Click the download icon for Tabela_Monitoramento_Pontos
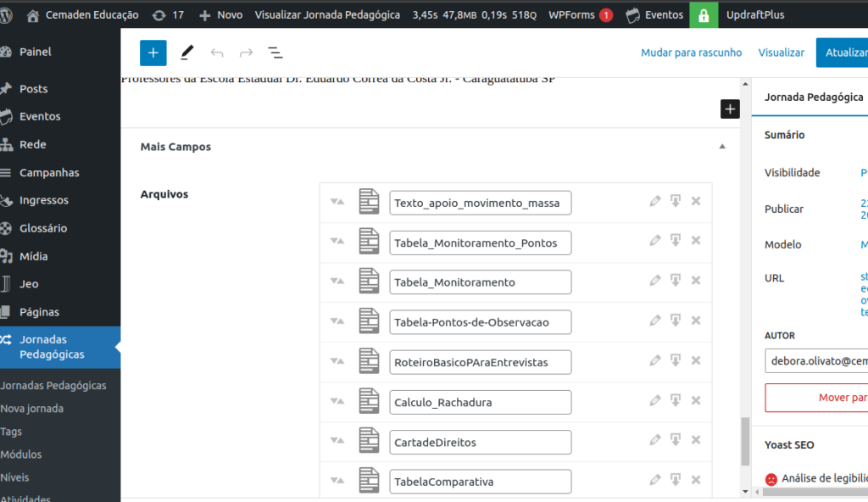The image size is (868, 502). 676,242
